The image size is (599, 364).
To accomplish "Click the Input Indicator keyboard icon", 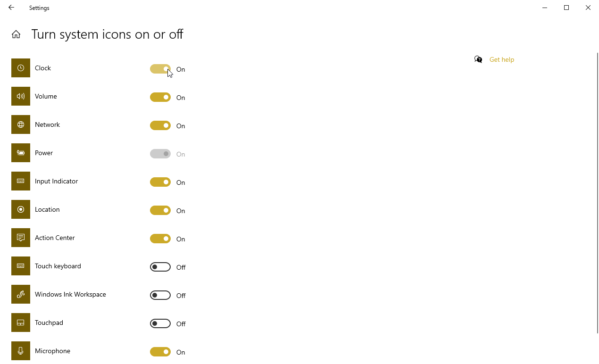I will (x=21, y=181).
